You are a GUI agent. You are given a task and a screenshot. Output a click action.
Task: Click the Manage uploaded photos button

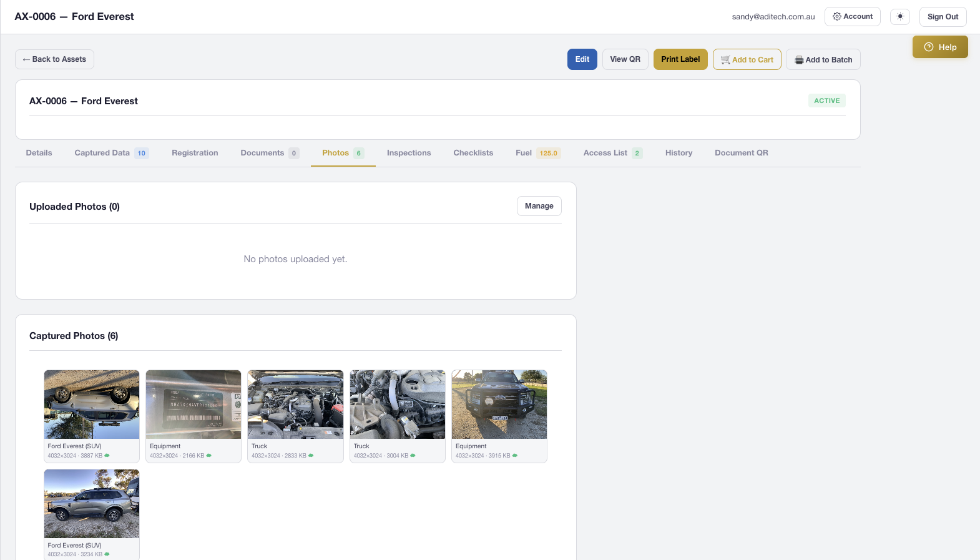[x=539, y=206]
